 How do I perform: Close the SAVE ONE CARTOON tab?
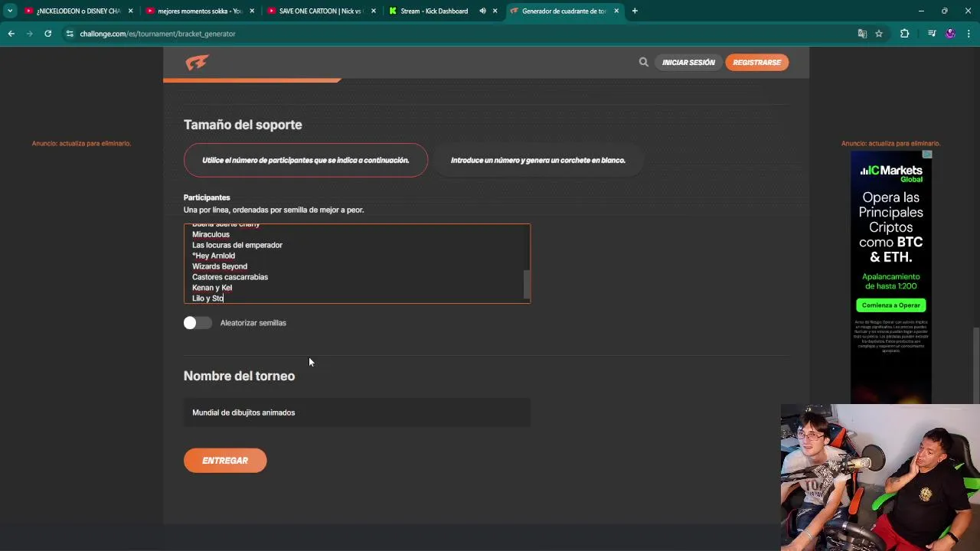pos(374,11)
